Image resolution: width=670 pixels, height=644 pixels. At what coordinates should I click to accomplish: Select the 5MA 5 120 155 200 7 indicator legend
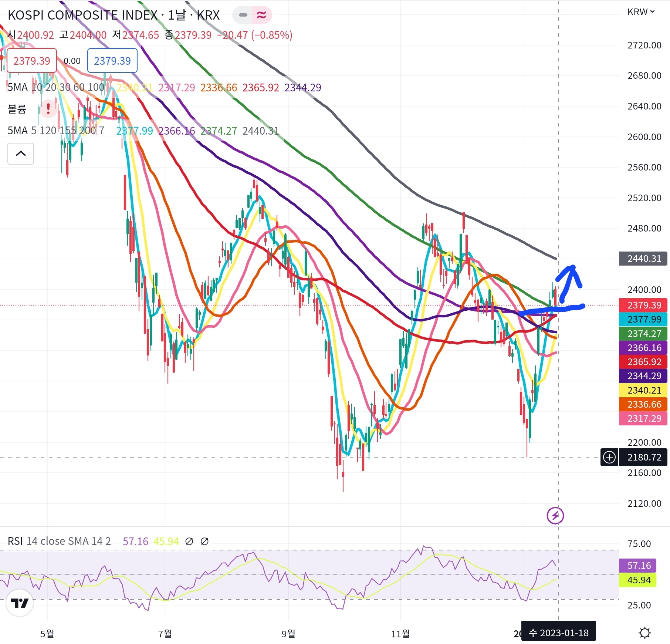pos(56,131)
